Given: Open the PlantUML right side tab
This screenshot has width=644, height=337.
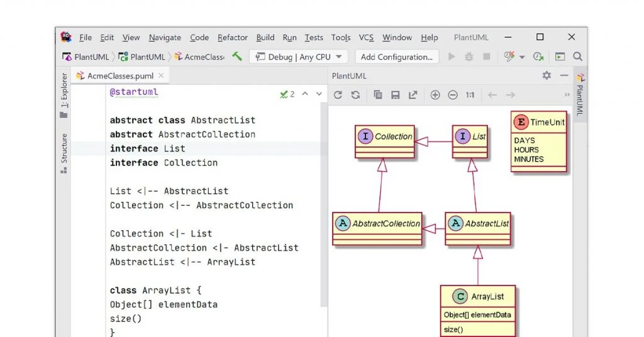Looking at the screenshot, I should 579,95.
